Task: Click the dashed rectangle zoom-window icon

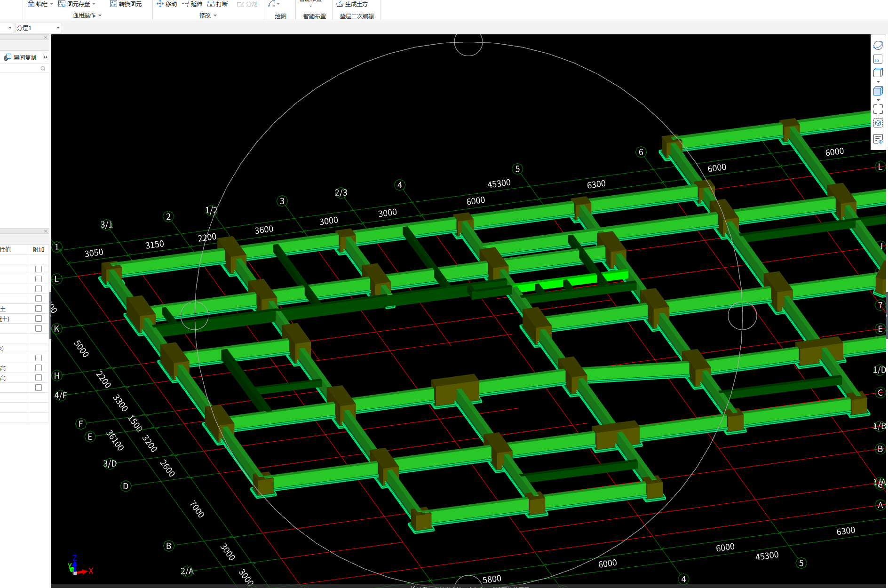Action: [878, 109]
